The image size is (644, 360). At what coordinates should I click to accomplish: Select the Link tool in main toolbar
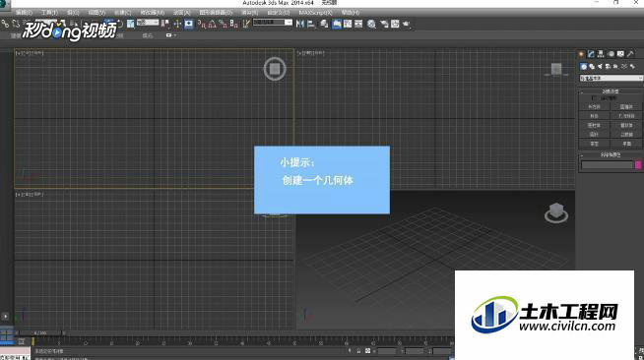pos(5,24)
